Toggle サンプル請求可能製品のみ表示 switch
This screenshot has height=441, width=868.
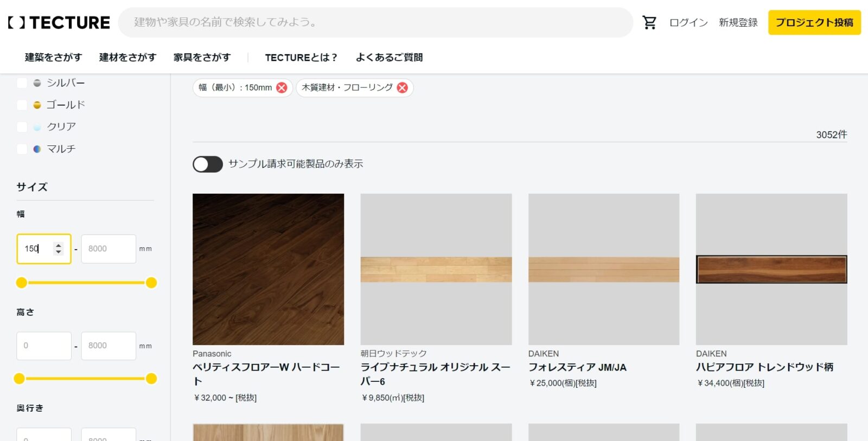click(208, 164)
